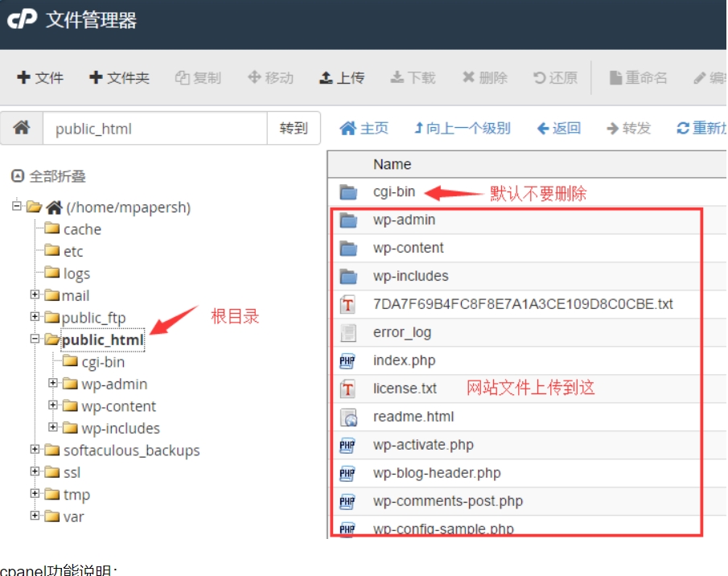Click the text icon of 7DA7F69B4FC8F8E7A1A3CE109D8C0CBE.txt
728x576 pixels.
(x=348, y=304)
